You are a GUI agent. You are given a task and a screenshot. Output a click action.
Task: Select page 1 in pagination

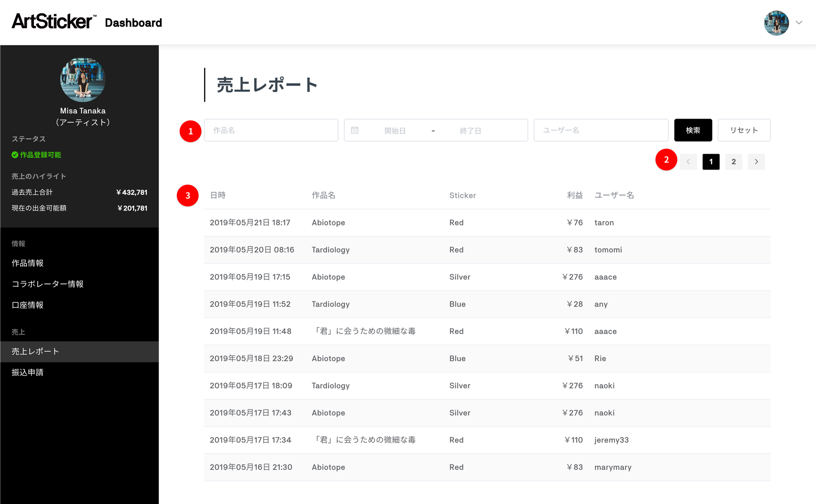point(711,161)
